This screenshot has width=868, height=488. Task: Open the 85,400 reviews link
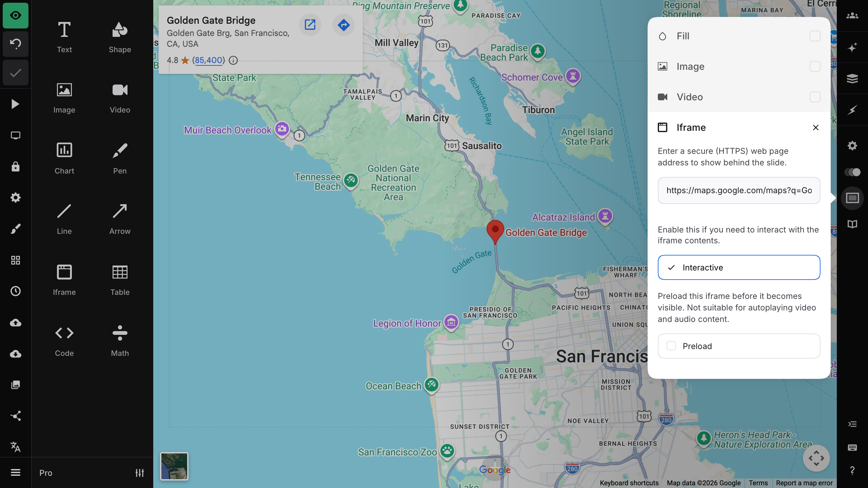tap(209, 60)
